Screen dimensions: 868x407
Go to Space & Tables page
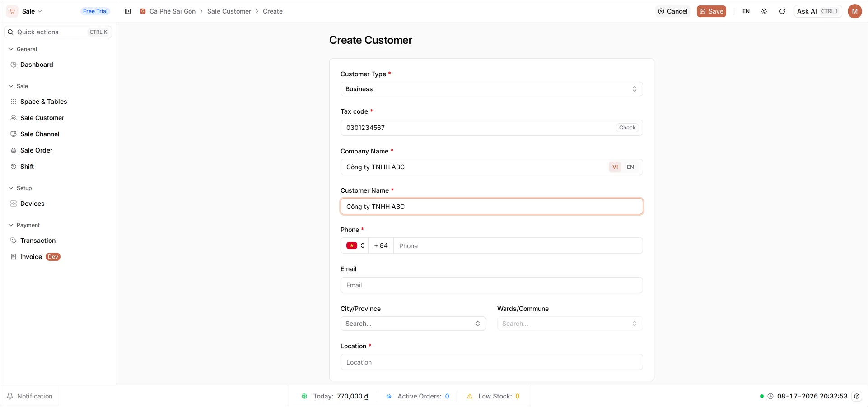click(58, 102)
